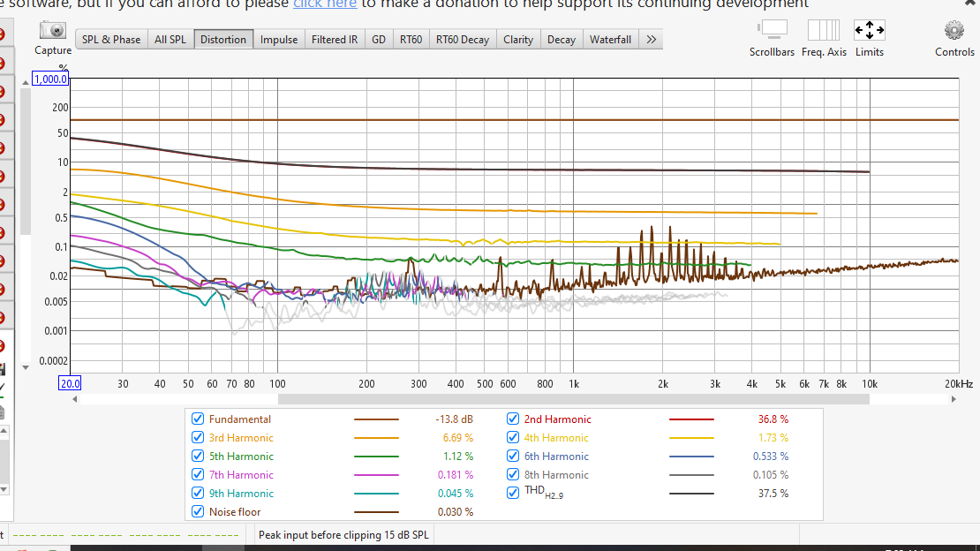Image resolution: width=980 pixels, height=551 pixels.
Task: Disable the Noise floor trace
Action: point(198,511)
